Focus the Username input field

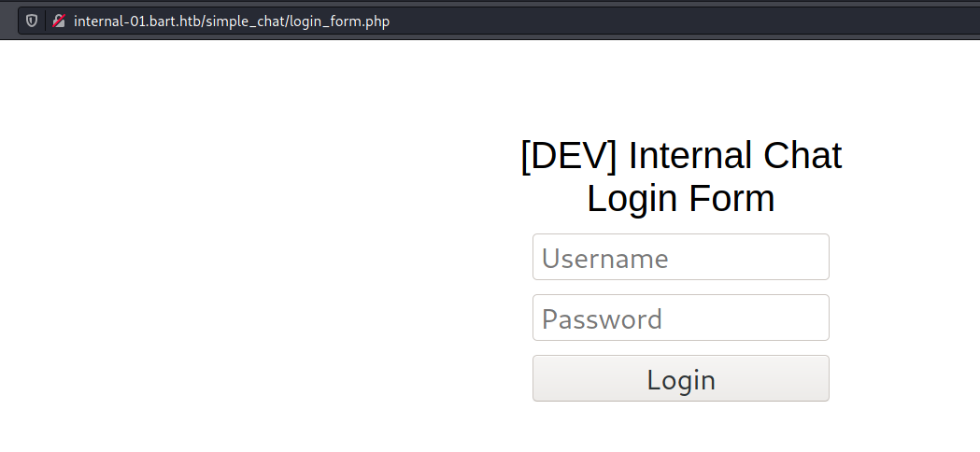(x=681, y=257)
